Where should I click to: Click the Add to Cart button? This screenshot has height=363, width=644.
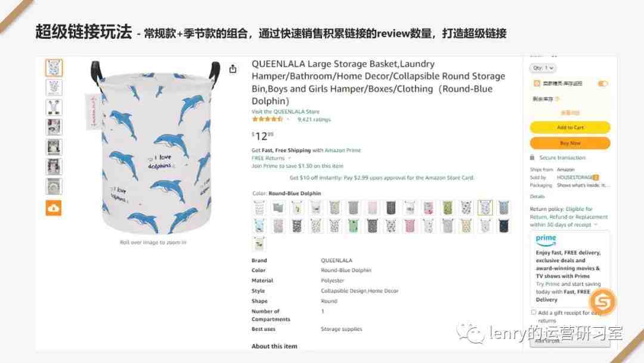pos(570,127)
